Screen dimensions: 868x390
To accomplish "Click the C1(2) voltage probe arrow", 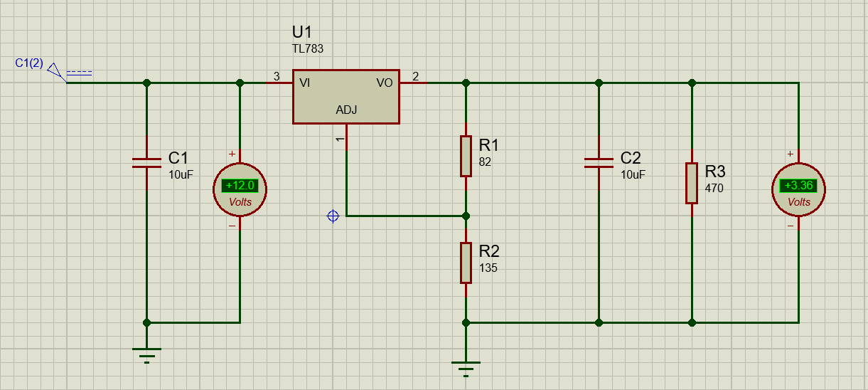I will point(57,71).
